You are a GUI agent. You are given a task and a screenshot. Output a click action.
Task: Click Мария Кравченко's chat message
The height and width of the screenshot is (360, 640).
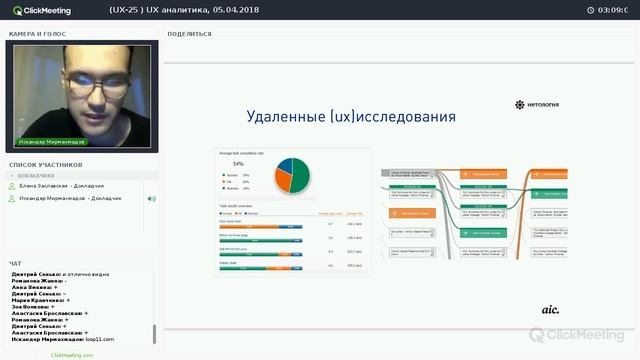(x=41, y=300)
